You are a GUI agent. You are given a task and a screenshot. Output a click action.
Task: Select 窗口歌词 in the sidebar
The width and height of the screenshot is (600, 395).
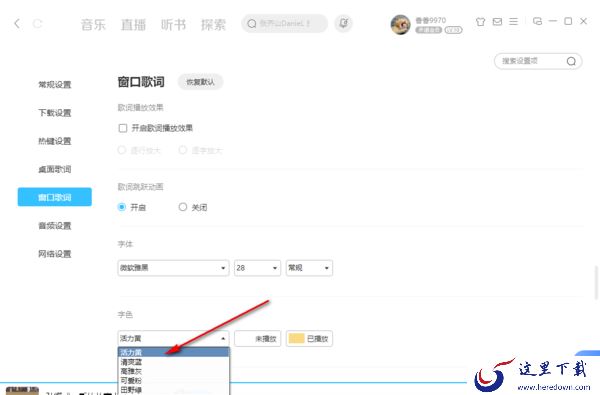[55, 197]
